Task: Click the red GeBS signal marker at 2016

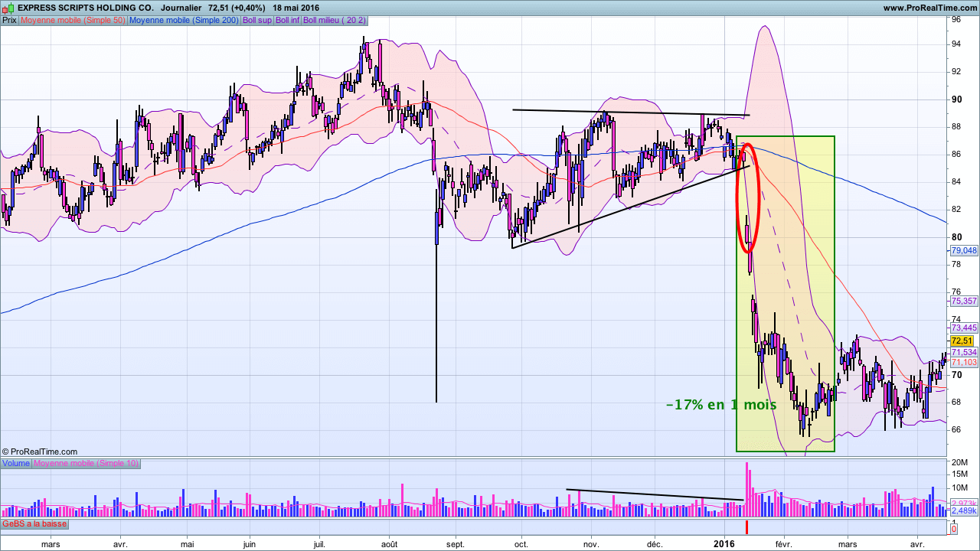Action: point(747,527)
